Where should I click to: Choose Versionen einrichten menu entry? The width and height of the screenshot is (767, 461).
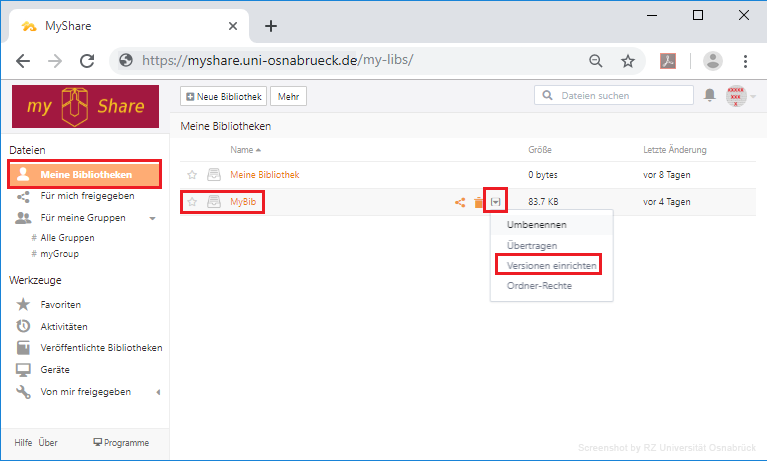[x=552, y=266]
